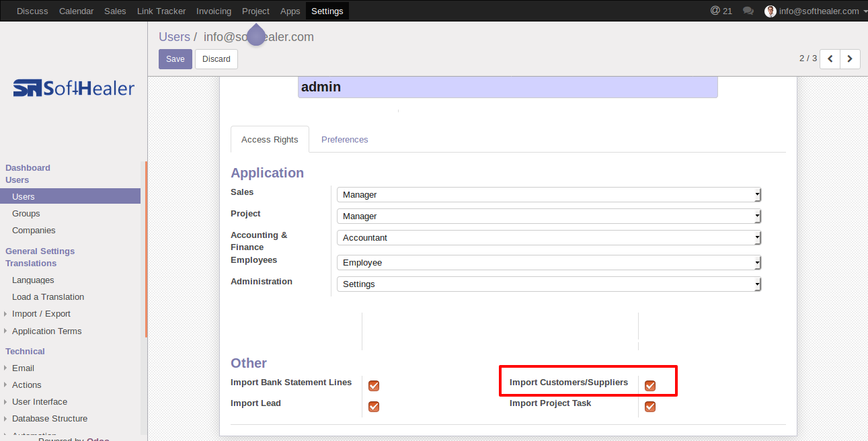Open the Accounting & Finance role dropdown

click(x=549, y=238)
